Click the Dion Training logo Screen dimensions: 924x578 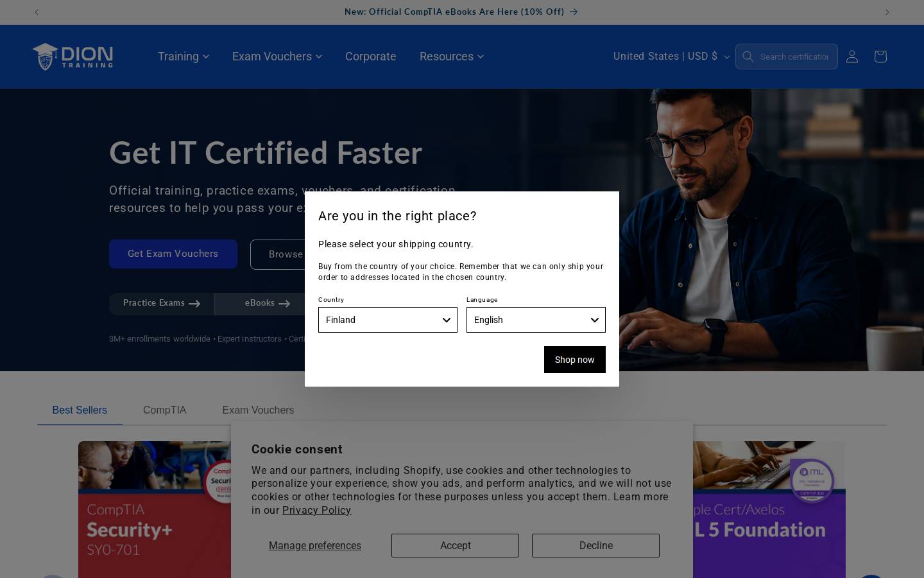[73, 57]
